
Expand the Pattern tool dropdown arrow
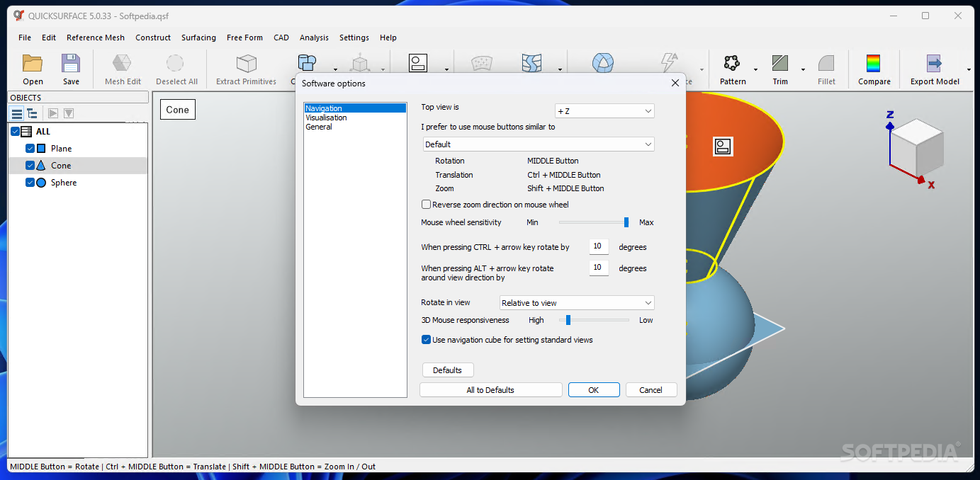[x=755, y=69]
